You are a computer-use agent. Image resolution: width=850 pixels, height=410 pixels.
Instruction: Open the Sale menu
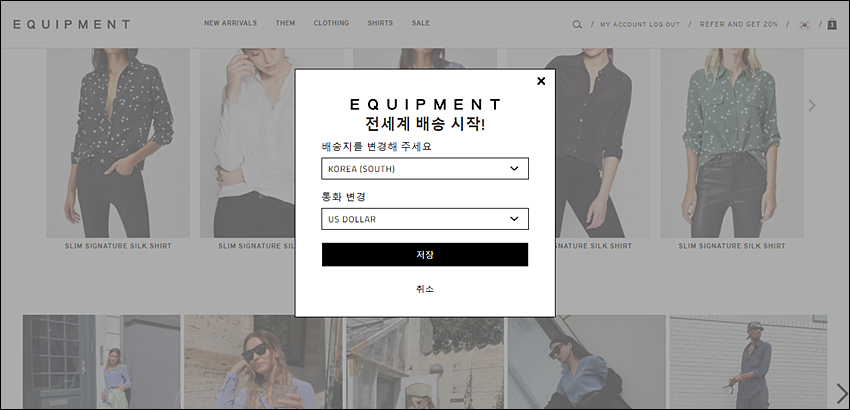(421, 23)
